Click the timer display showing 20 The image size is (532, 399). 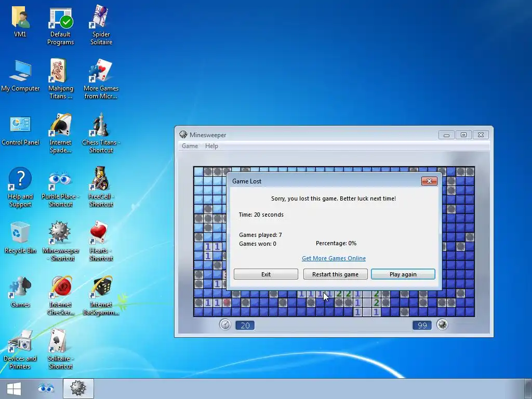[245, 325]
